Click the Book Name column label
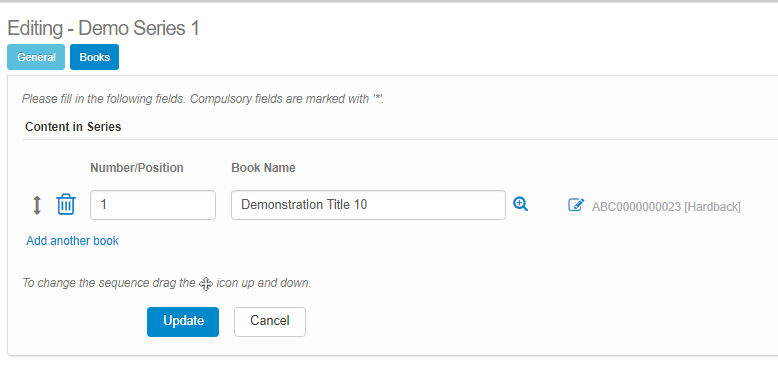Image resolution: width=778 pixels, height=370 pixels. [x=263, y=168]
